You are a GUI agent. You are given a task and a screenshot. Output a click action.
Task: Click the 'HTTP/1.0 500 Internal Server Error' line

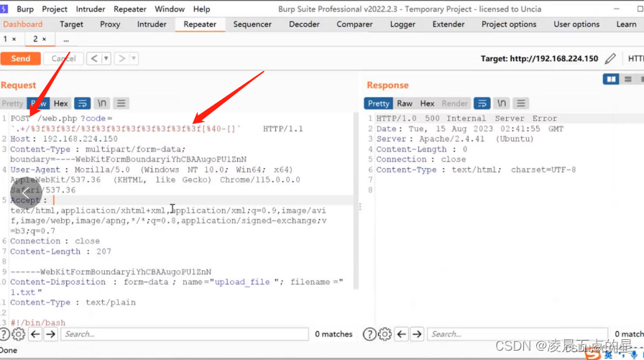click(x=466, y=119)
